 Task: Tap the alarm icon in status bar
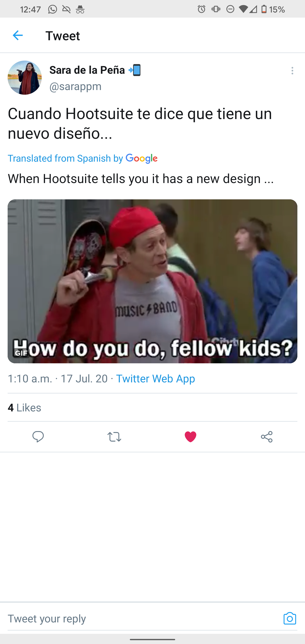point(201,10)
